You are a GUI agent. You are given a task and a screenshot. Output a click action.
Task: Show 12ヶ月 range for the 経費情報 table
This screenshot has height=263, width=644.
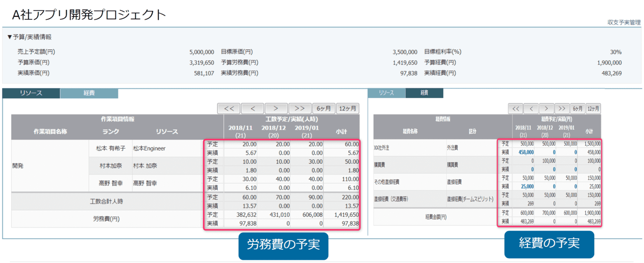point(593,108)
